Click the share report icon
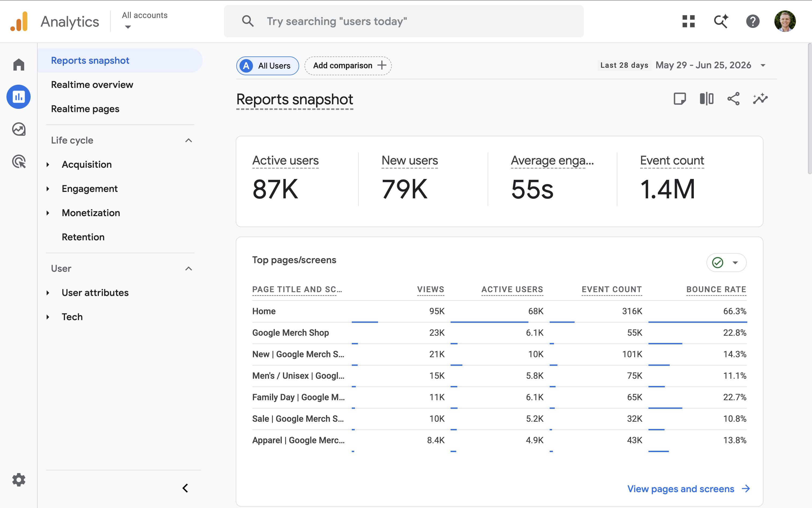The image size is (812, 508). [x=734, y=99]
